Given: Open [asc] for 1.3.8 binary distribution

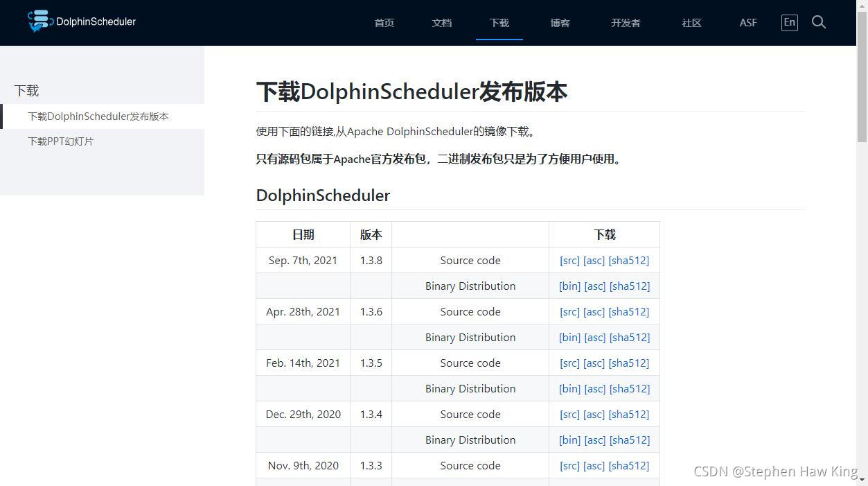Looking at the screenshot, I should pos(595,286).
